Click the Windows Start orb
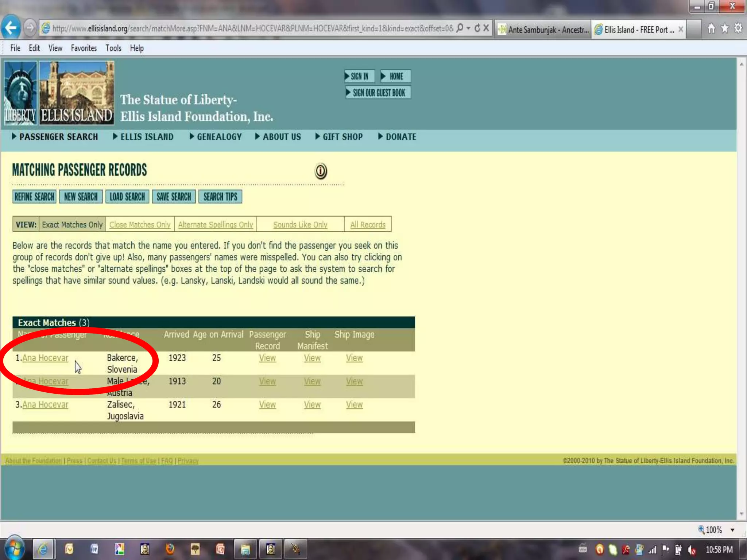Screen dimensions: 747x560 click(x=15, y=549)
